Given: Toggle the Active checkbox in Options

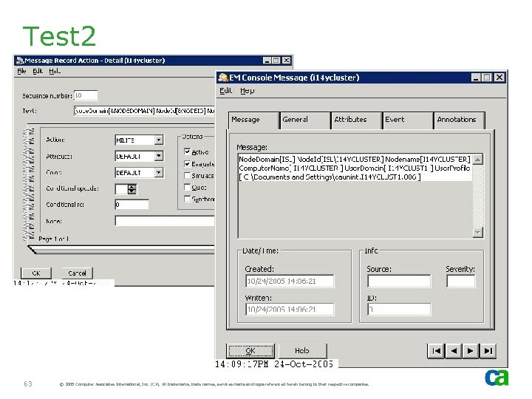Looking at the screenshot, I should coord(187,151).
